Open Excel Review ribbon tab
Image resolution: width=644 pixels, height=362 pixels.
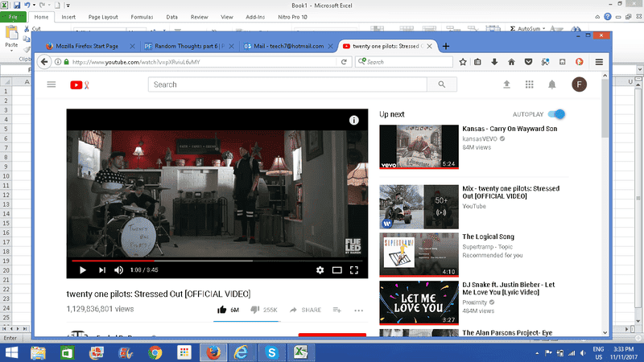(x=199, y=17)
